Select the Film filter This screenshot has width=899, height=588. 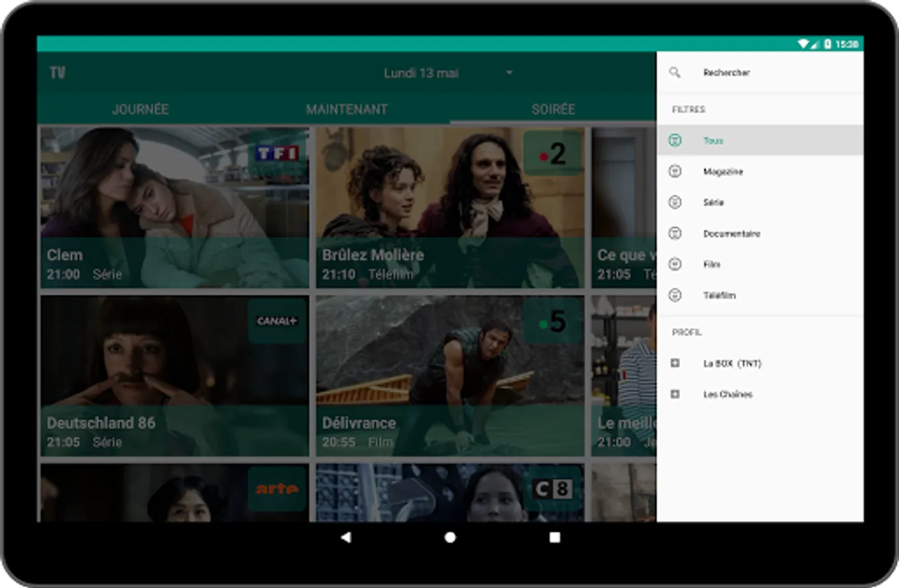coord(760,264)
